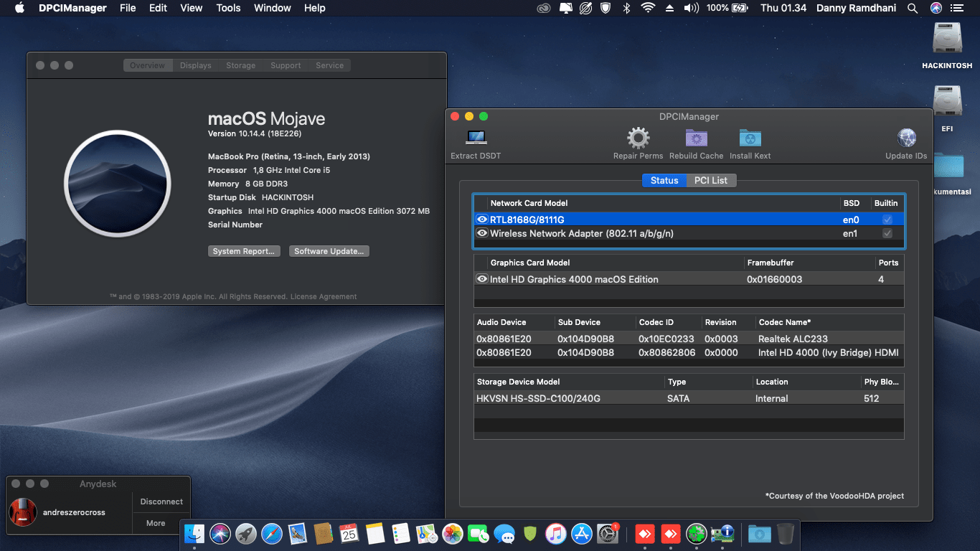980x551 pixels.
Task: Open the App Store in dock
Action: tap(581, 533)
